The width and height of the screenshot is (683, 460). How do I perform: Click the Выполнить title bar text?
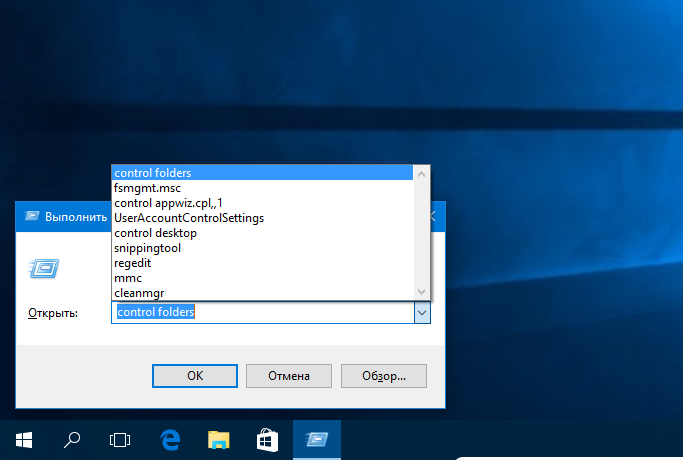coord(76,217)
